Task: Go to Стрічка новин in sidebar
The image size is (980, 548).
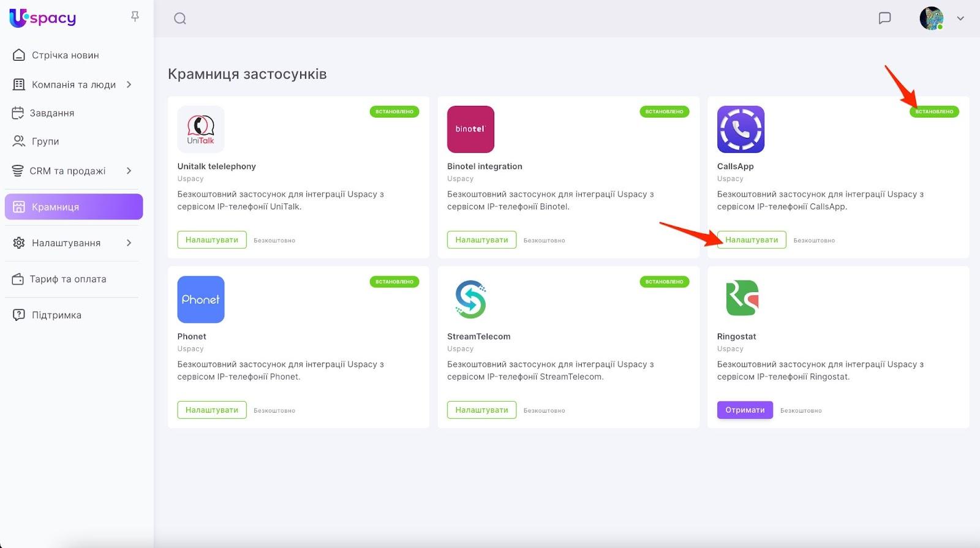Action: click(65, 55)
